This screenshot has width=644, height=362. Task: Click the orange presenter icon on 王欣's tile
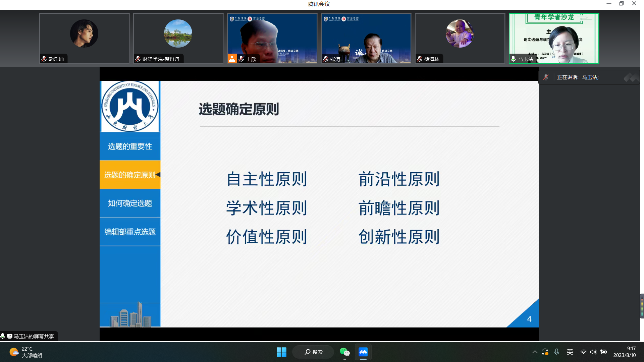[x=232, y=59]
